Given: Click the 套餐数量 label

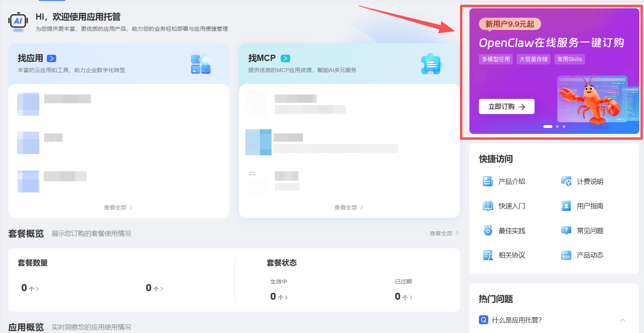Looking at the screenshot, I should 33,263.
